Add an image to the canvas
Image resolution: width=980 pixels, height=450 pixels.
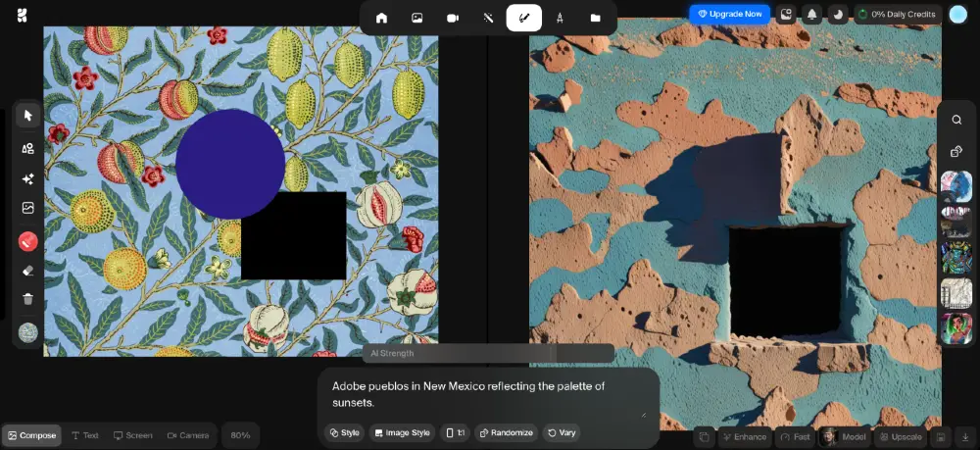click(x=28, y=208)
